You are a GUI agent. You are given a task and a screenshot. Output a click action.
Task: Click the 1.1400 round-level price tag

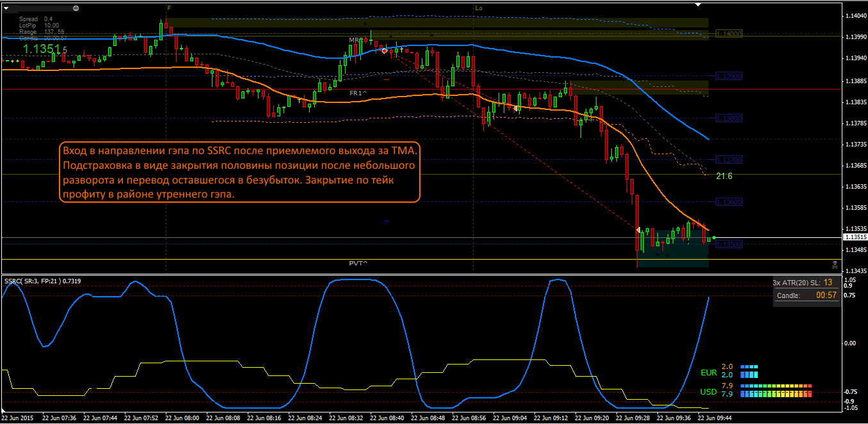click(729, 33)
